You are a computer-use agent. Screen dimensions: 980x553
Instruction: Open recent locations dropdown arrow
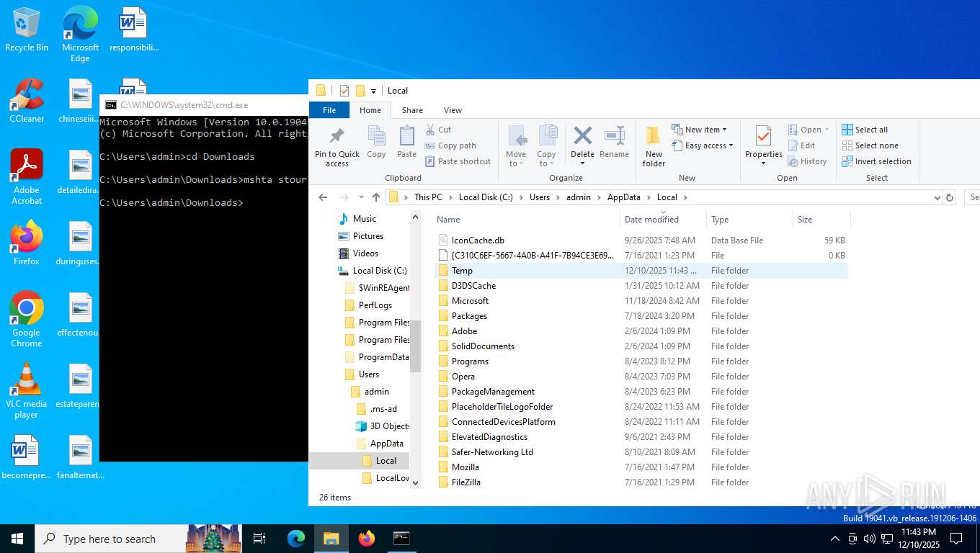point(360,197)
